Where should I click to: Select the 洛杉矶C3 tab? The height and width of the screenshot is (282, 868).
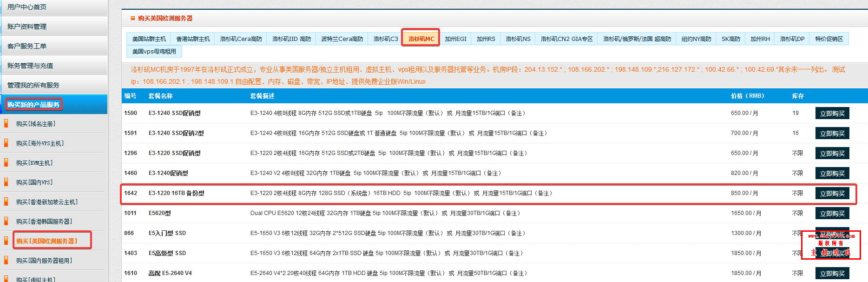pyautogui.click(x=386, y=39)
